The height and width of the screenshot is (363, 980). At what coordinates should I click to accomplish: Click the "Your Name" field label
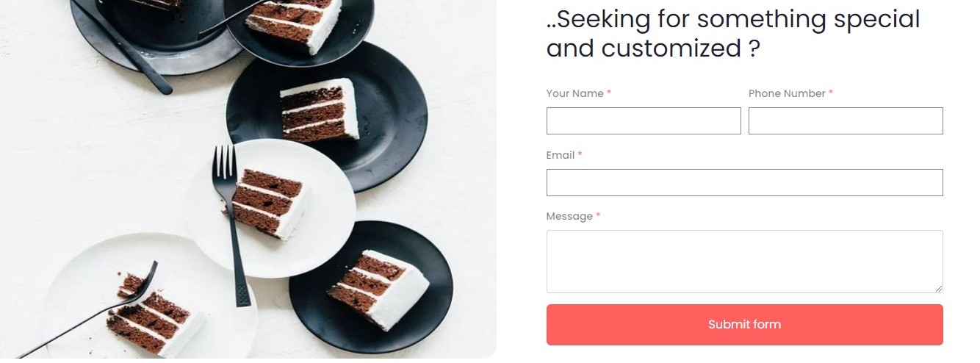coord(574,93)
